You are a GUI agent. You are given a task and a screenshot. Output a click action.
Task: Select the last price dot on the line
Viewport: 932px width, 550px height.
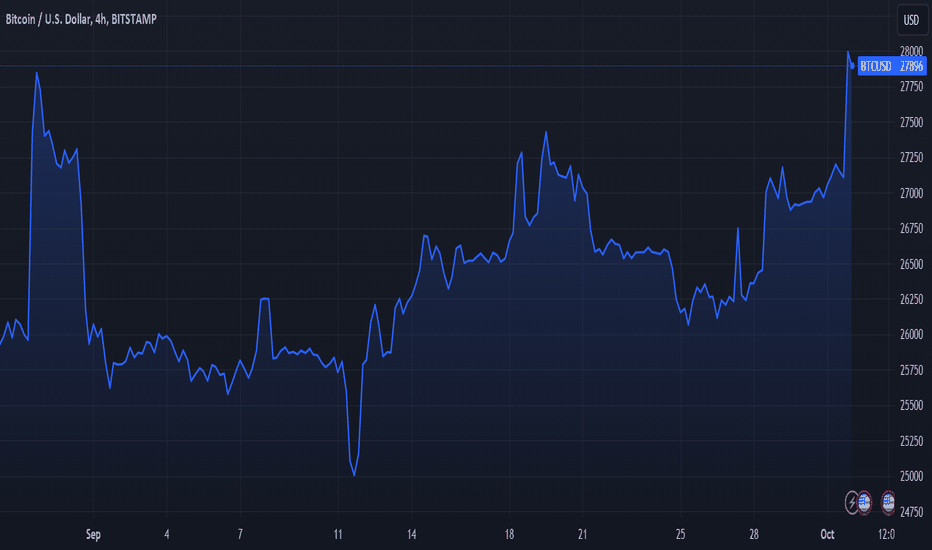852,65
